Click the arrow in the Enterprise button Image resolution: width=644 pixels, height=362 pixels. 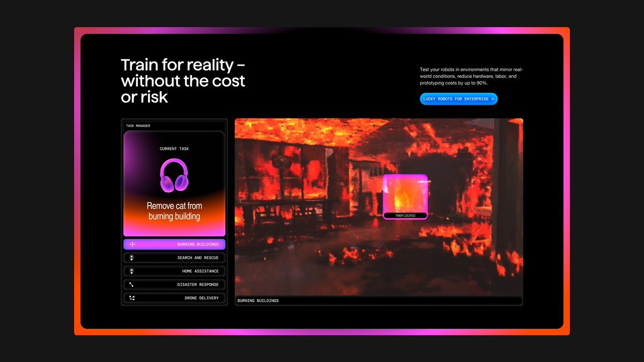point(492,99)
